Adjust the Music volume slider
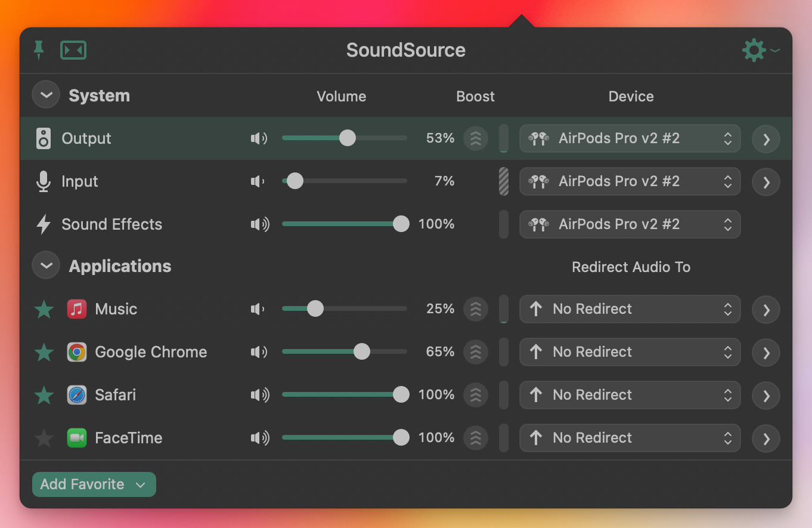This screenshot has width=812, height=528. tap(345, 309)
